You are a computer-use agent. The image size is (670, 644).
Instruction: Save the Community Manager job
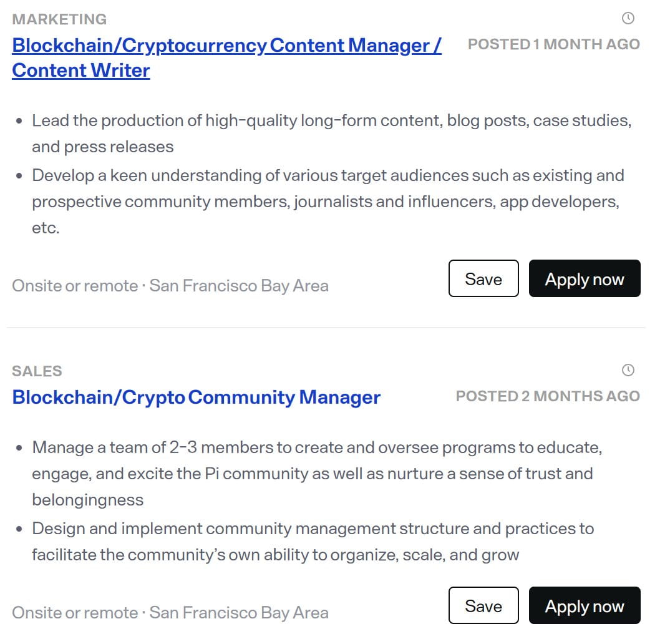(x=483, y=605)
